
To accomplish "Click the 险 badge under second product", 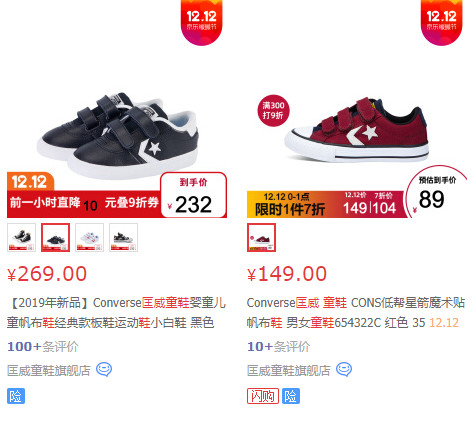I will tap(291, 396).
